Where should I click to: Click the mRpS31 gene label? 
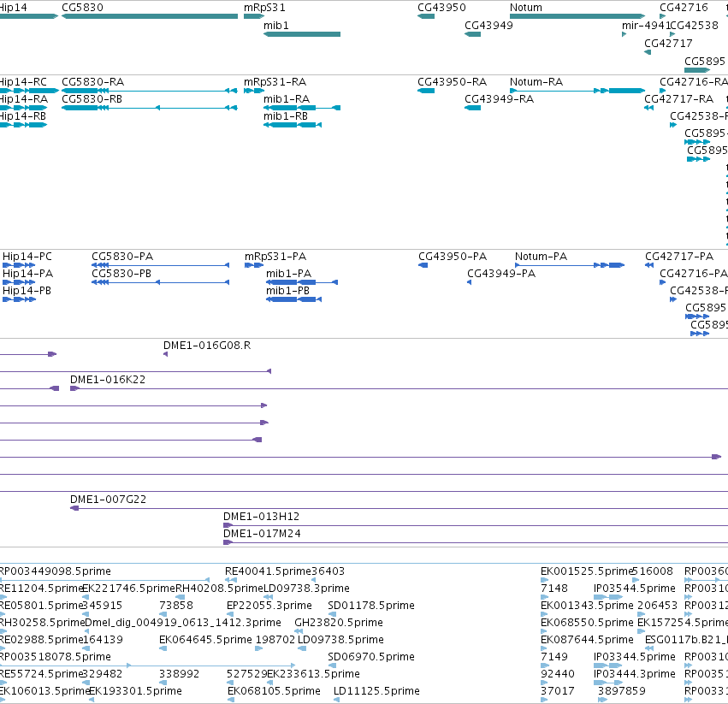point(264,8)
